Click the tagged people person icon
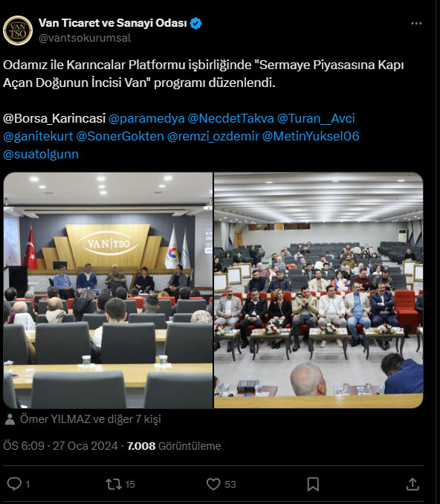 click(x=10, y=419)
